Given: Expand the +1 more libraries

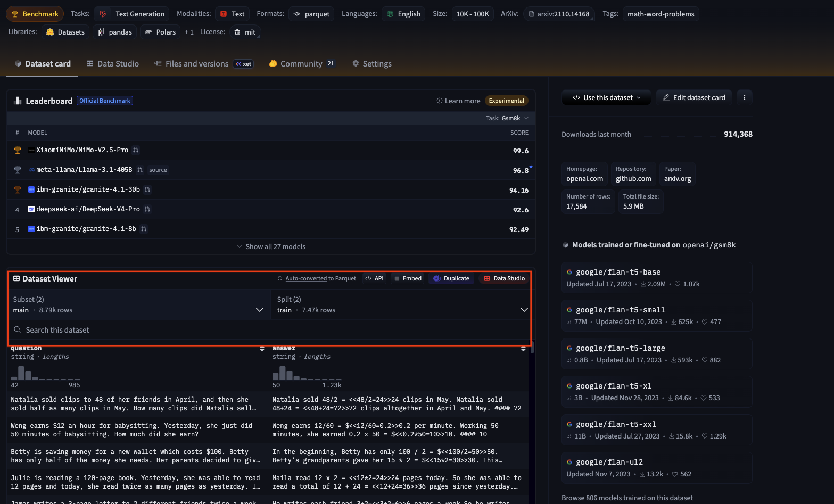Looking at the screenshot, I should tap(189, 32).
